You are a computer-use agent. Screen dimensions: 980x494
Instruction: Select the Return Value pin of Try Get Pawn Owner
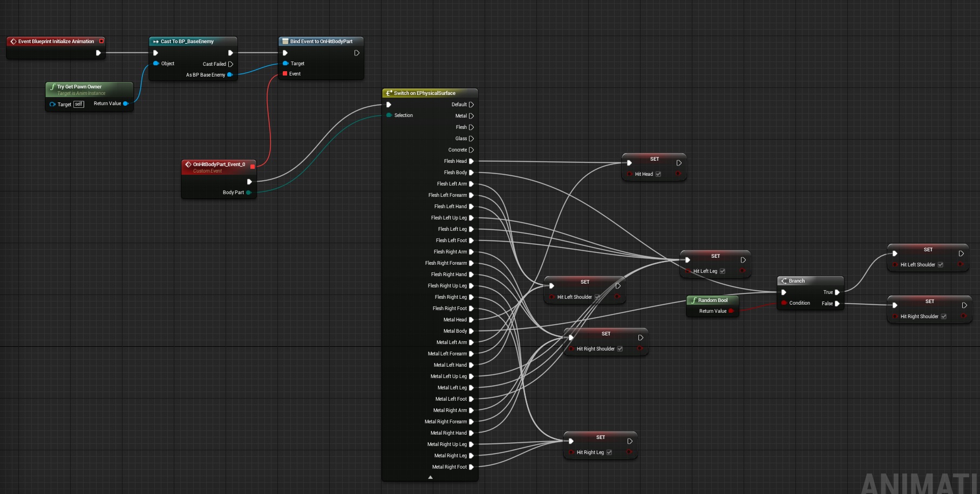(x=125, y=103)
